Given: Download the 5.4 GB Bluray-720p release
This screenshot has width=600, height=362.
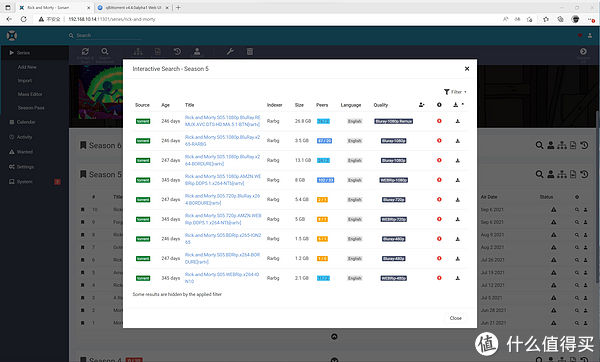Looking at the screenshot, I should (x=457, y=199).
